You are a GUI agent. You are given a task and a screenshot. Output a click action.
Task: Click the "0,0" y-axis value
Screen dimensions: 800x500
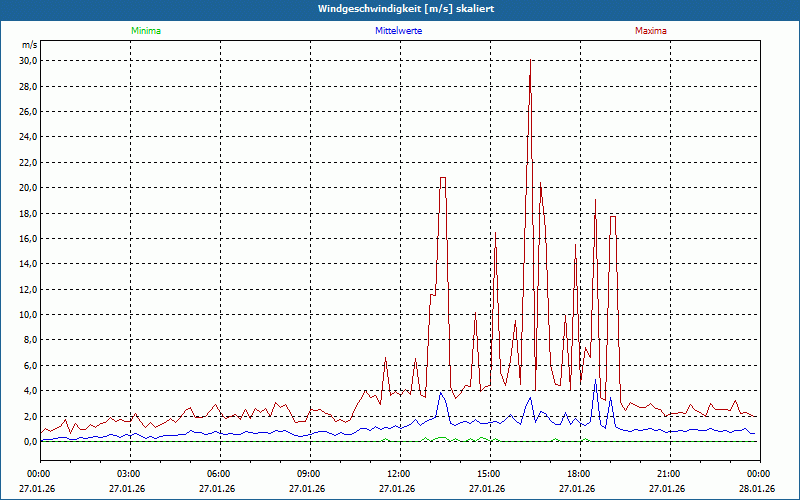(30, 441)
